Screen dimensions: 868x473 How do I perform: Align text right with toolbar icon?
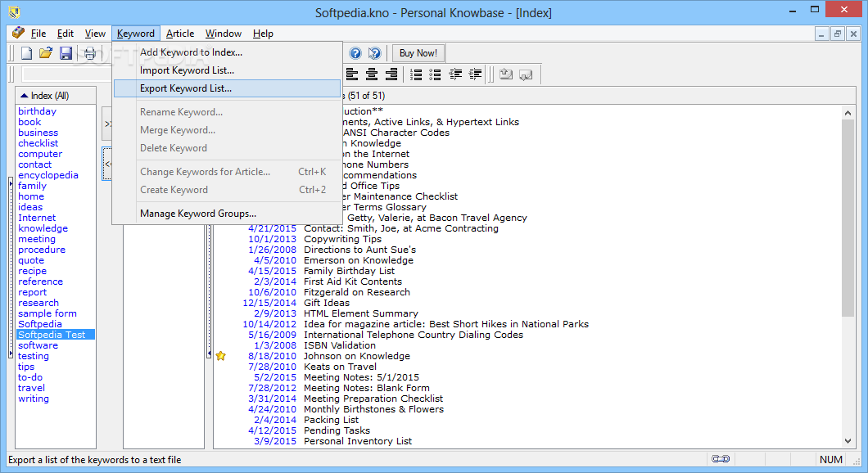click(x=391, y=74)
